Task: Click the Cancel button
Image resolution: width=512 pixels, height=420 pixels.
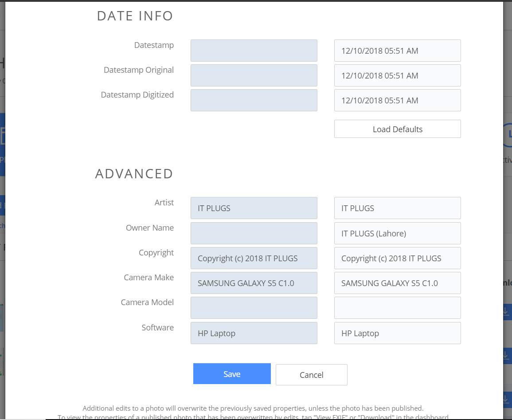Action: (x=311, y=375)
